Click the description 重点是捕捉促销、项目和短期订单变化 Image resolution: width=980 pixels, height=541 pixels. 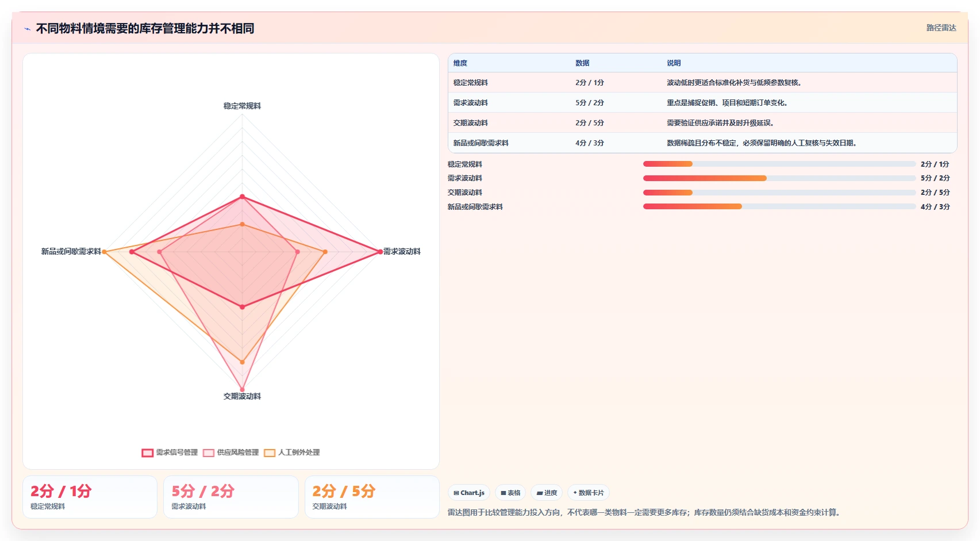pos(727,103)
